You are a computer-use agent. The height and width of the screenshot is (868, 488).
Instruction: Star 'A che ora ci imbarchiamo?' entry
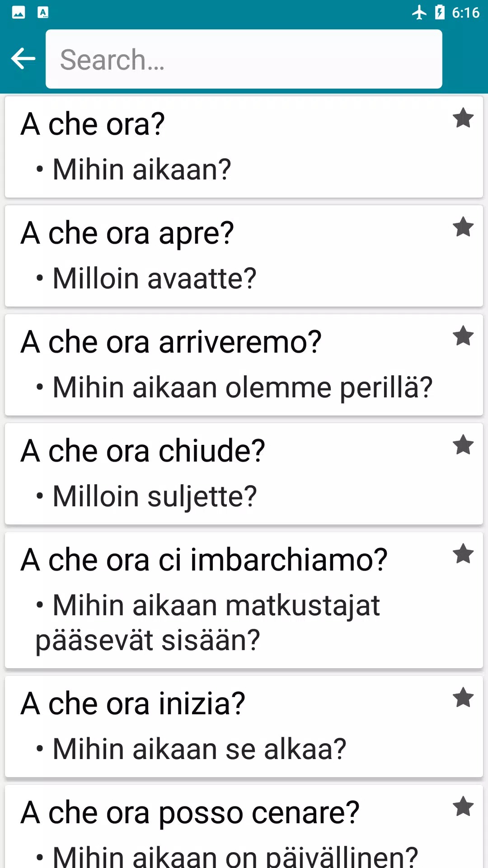tap(463, 554)
